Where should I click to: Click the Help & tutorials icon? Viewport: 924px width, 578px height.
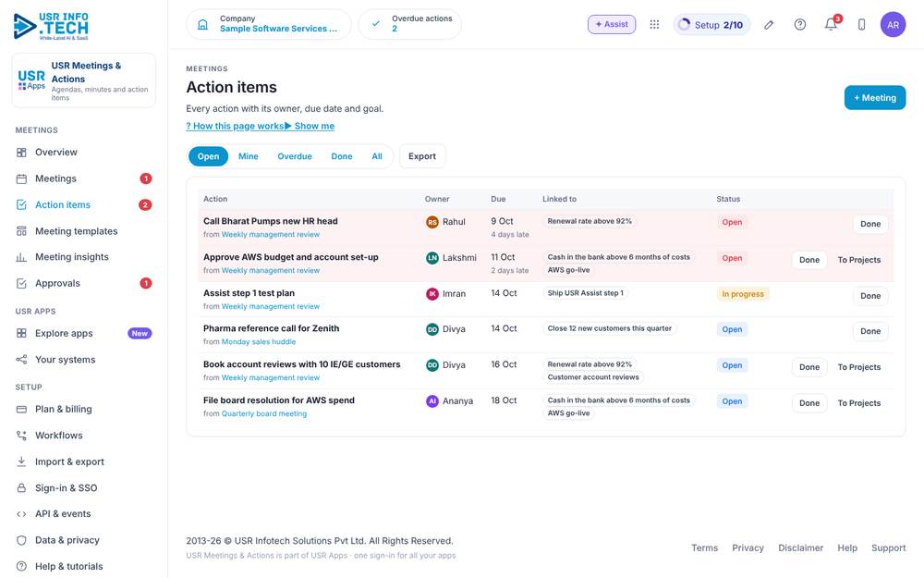21,566
